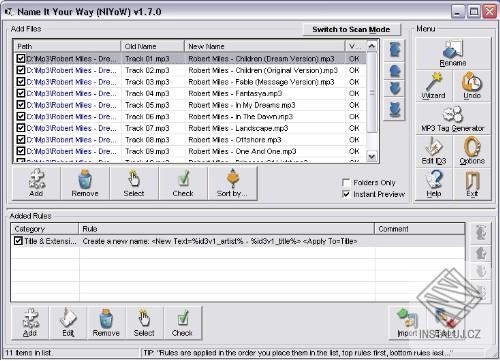Click Switch to Scan Mode button
Image resolution: width=500 pixels, height=361 pixels.
(x=351, y=29)
